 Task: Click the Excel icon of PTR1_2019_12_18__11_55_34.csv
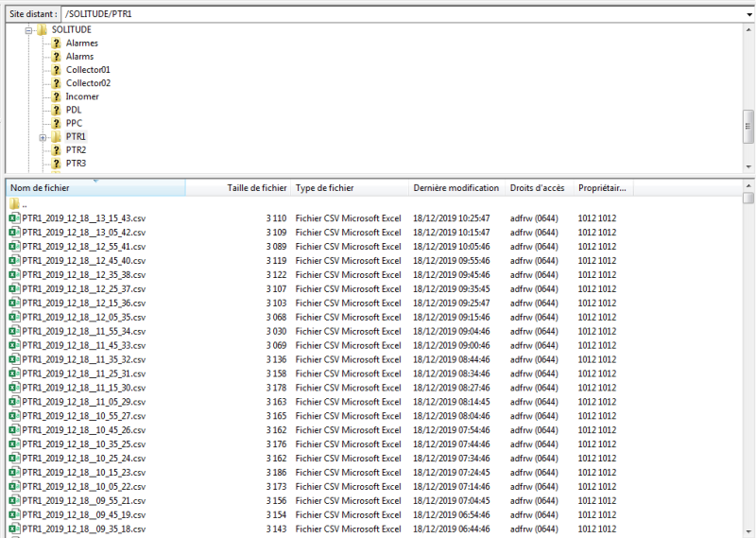pyautogui.click(x=14, y=332)
